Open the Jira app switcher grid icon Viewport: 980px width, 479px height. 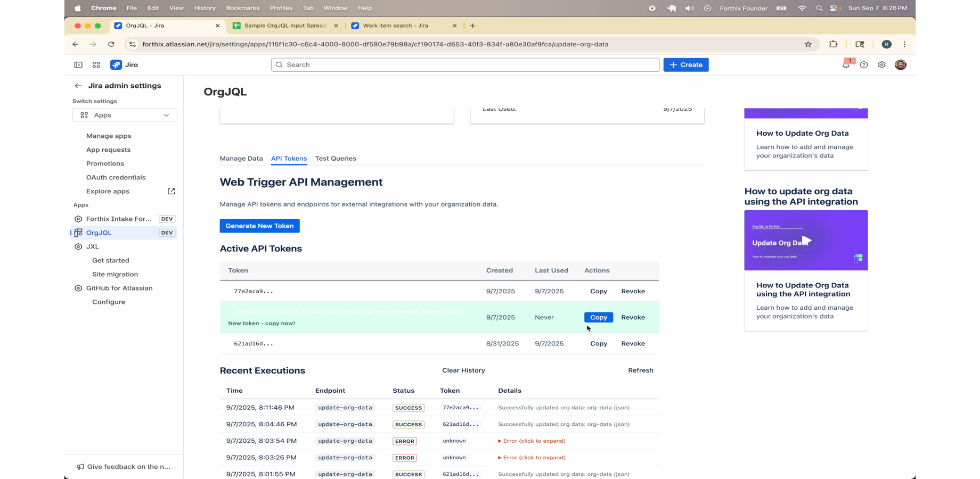[x=96, y=65]
